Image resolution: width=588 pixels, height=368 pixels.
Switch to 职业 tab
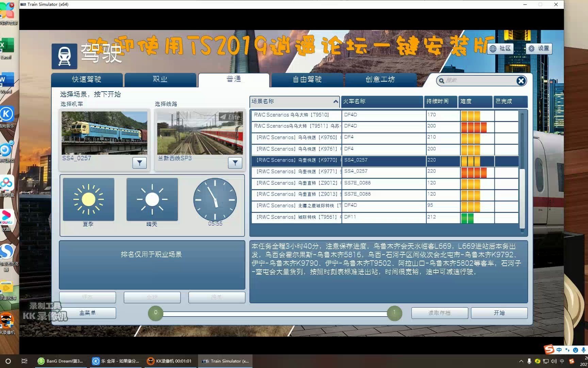click(160, 80)
